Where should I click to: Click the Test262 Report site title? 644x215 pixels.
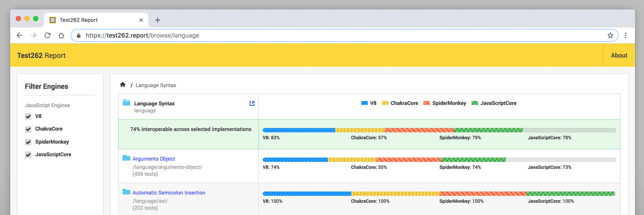click(x=41, y=55)
